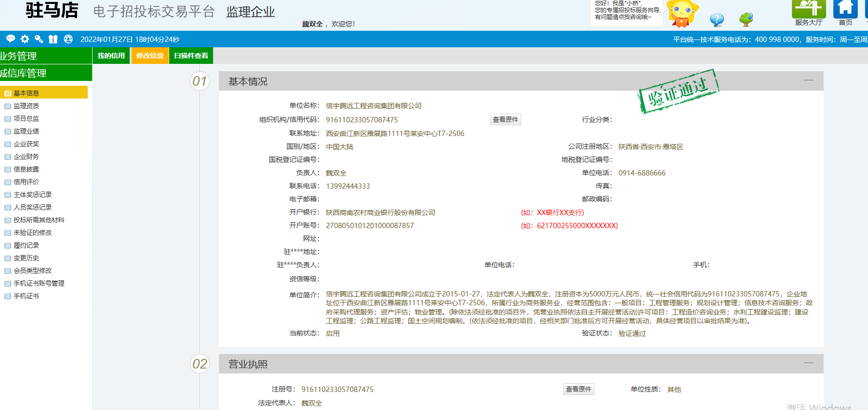
Task: Click the bank name 陕西商南农村商业银行股份有限公司
Action: [380, 213]
